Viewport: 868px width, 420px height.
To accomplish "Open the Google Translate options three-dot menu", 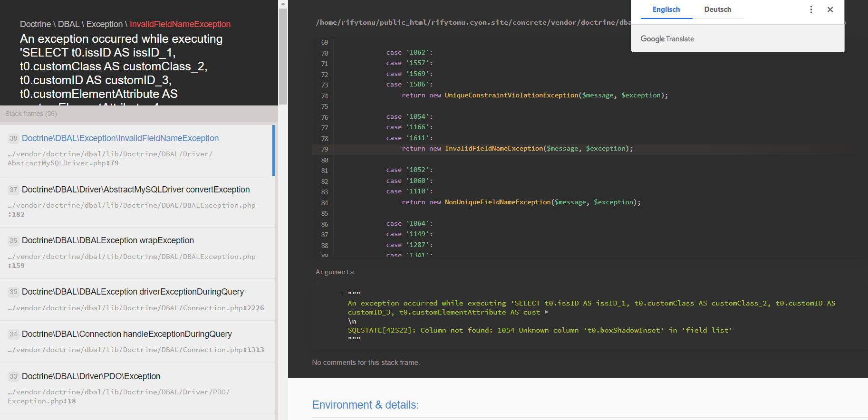I will pyautogui.click(x=811, y=10).
